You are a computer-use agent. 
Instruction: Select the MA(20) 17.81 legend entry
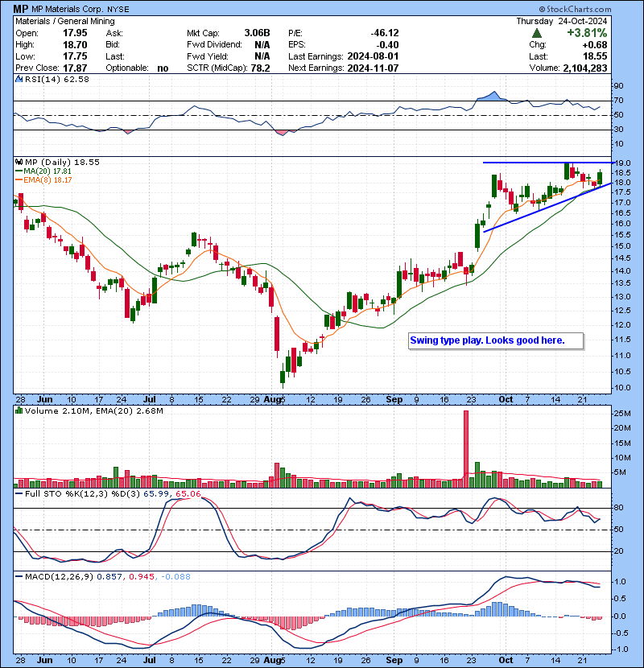tap(50, 171)
